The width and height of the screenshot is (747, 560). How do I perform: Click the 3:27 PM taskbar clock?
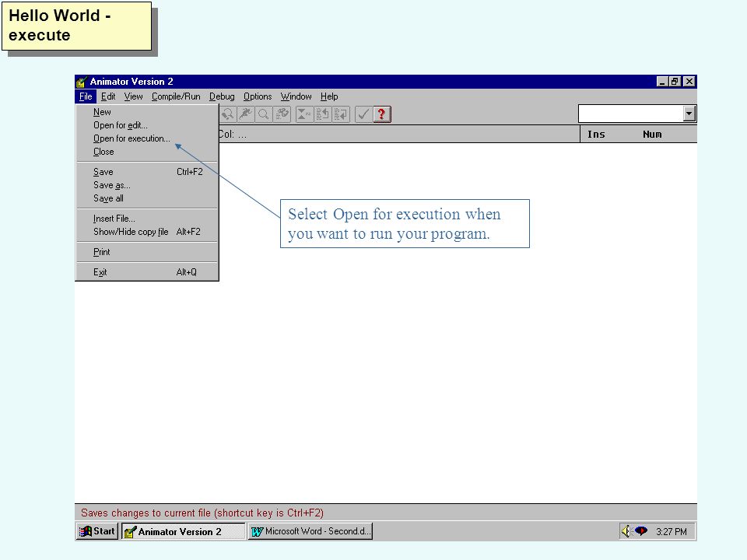tap(672, 531)
